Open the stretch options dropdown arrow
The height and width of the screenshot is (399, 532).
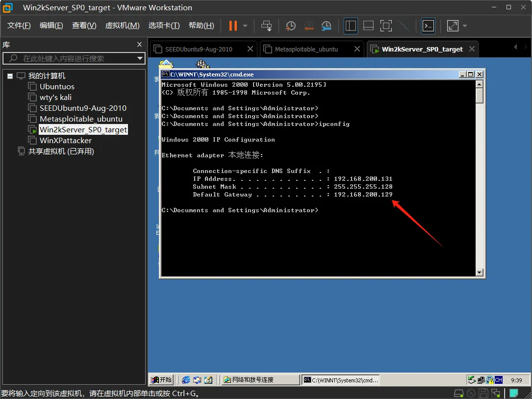(464, 26)
